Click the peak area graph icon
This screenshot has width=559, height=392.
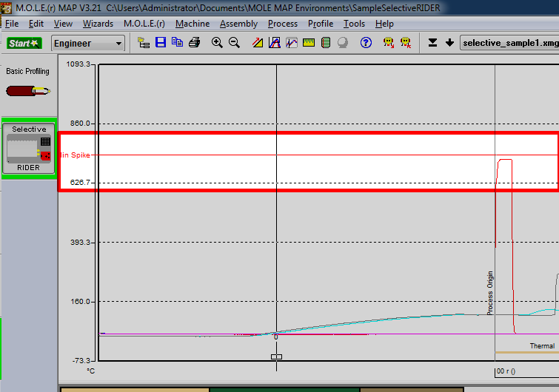click(x=275, y=43)
